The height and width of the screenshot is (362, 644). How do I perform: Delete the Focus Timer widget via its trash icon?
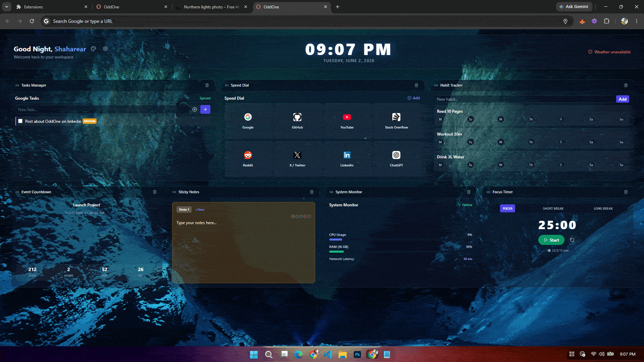(626, 192)
